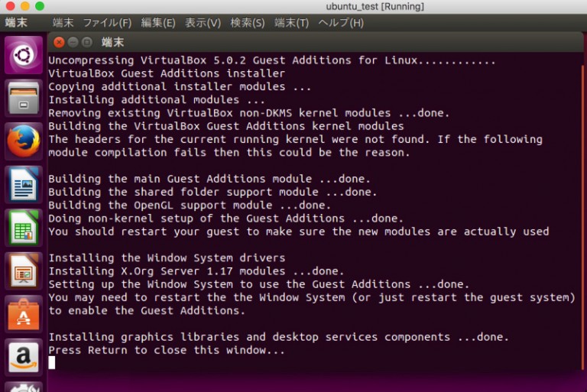Image resolution: width=587 pixels, height=392 pixels.
Task: Open the Ubuntu Dash search launcher
Action: (x=23, y=54)
